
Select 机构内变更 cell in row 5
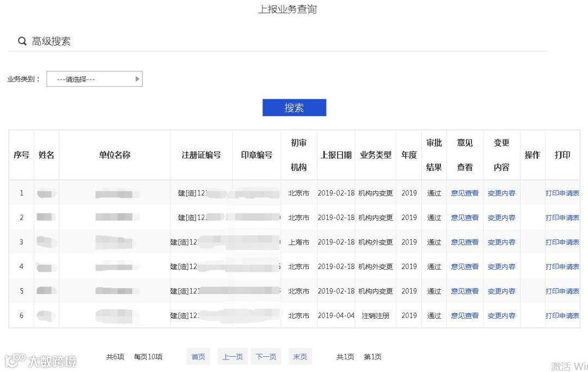(375, 291)
